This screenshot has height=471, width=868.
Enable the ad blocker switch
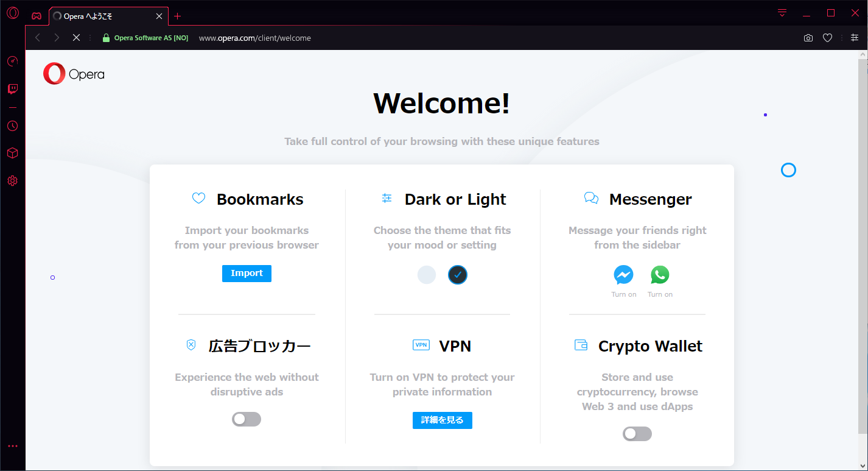[x=247, y=419]
